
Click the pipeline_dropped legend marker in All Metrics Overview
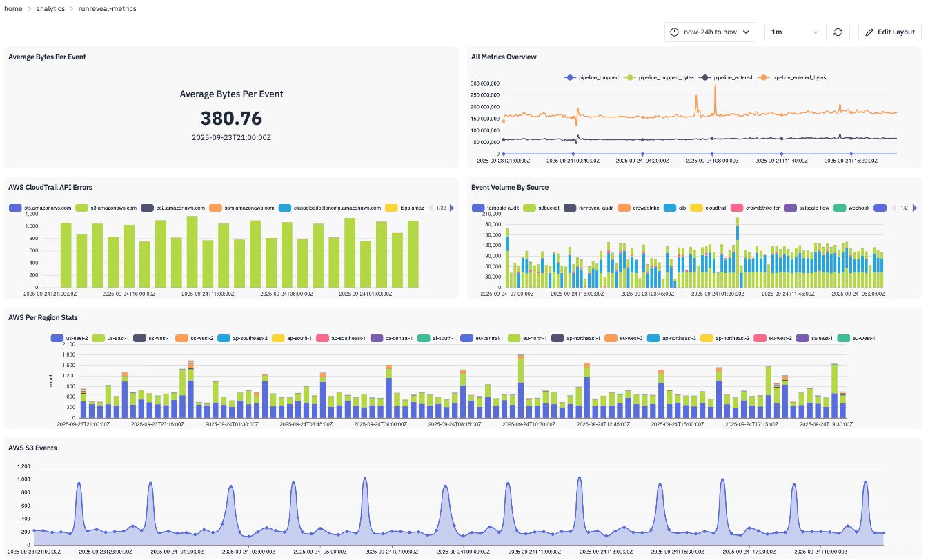[x=570, y=77]
